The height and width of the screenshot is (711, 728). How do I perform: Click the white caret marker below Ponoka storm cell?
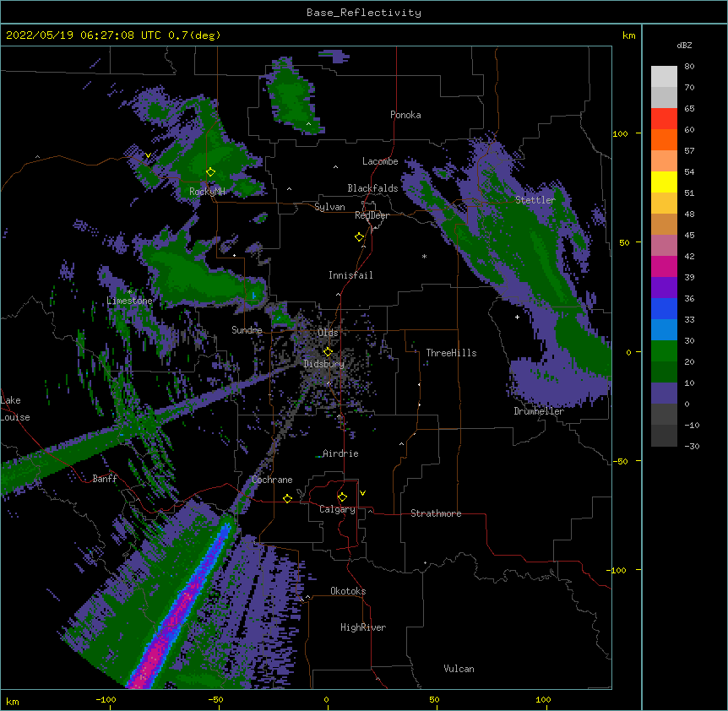coord(309,124)
